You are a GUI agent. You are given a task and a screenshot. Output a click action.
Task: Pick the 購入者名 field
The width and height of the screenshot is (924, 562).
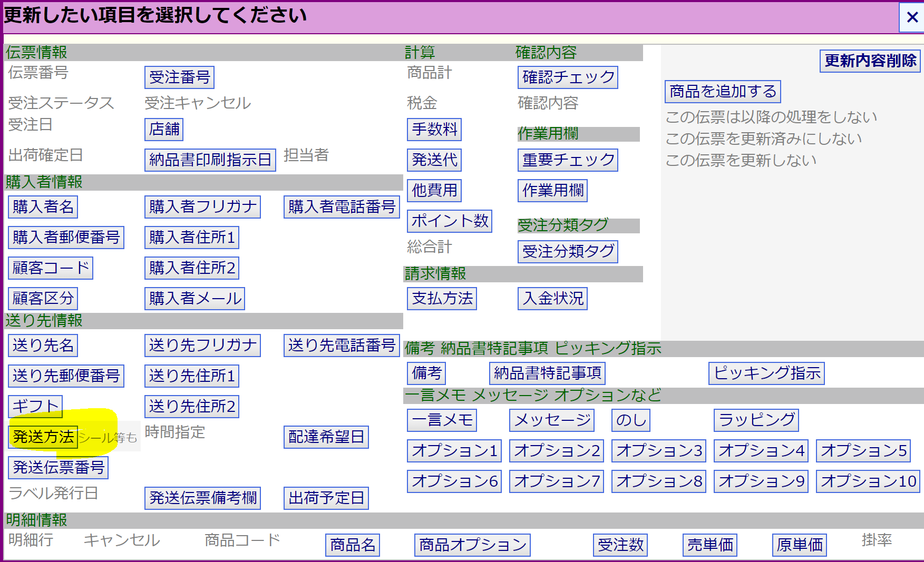point(43,206)
